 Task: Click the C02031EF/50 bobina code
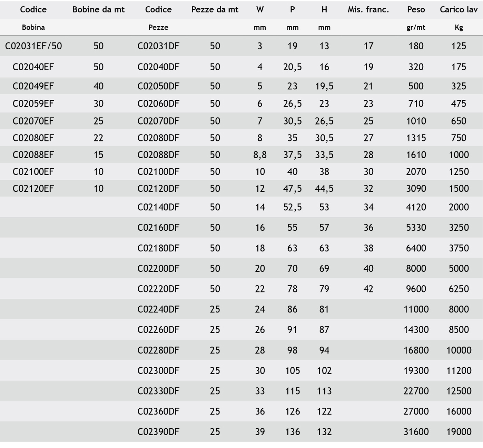(x=33, y=46)
